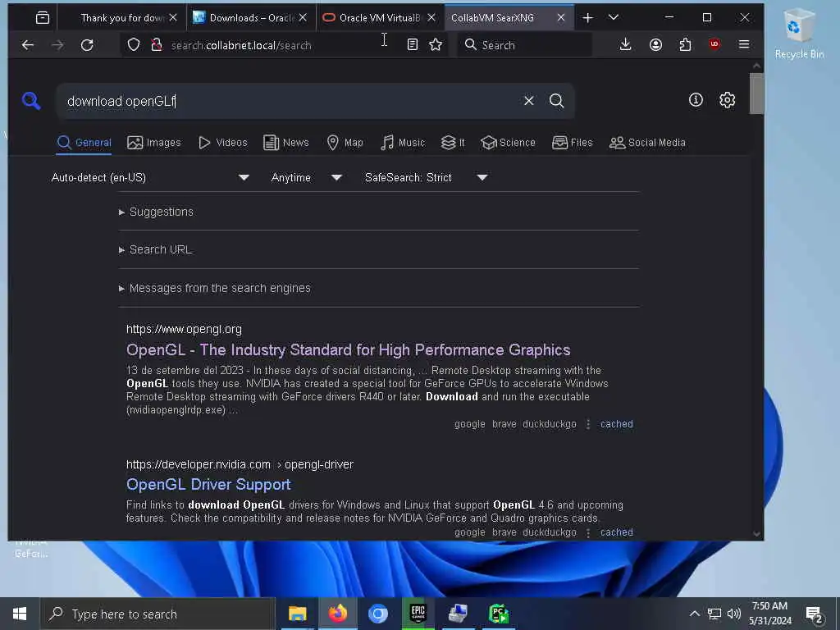Open the Firefox downloads panel
840x630 pixels.
pyautogui.click(x=625, y=44)
